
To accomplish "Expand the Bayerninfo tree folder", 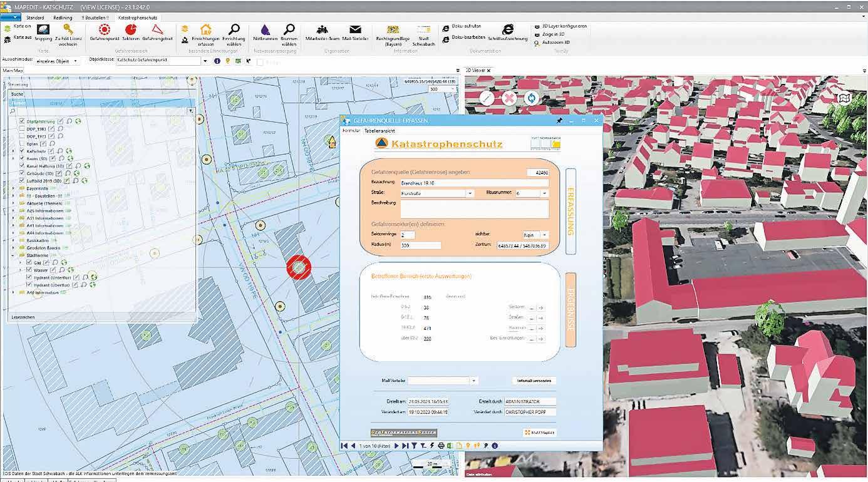I will (x=14, y=188).
